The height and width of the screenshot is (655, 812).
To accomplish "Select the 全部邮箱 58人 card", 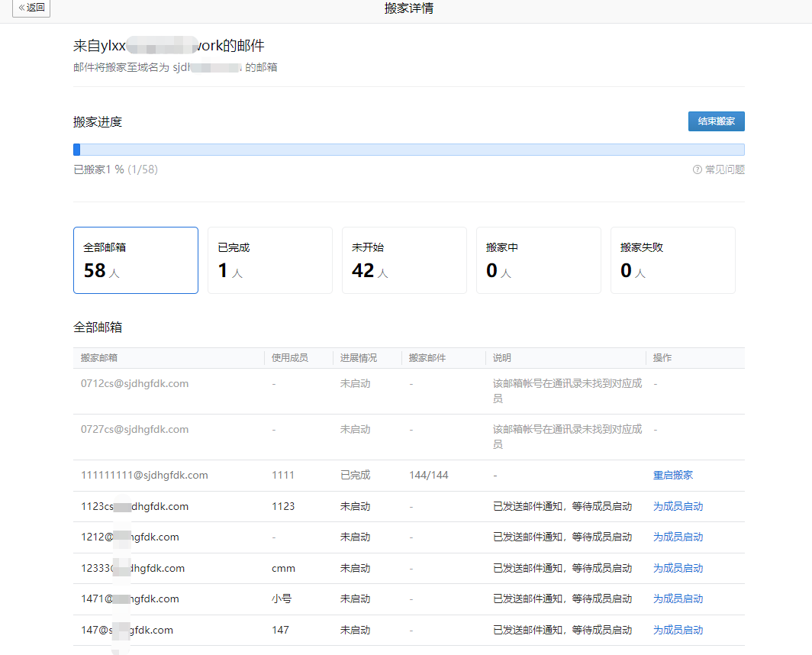I will [x=136, y=260].
